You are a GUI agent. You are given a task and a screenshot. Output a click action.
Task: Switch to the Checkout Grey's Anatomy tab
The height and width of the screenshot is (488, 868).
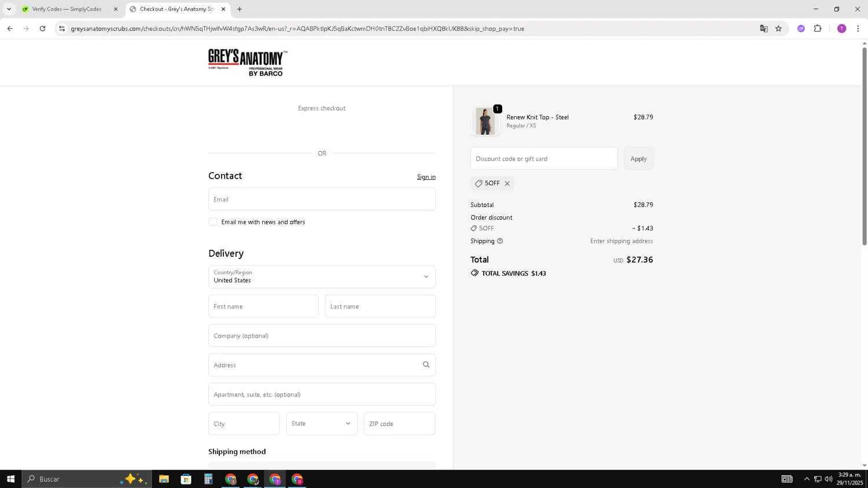tap(177, 9)
